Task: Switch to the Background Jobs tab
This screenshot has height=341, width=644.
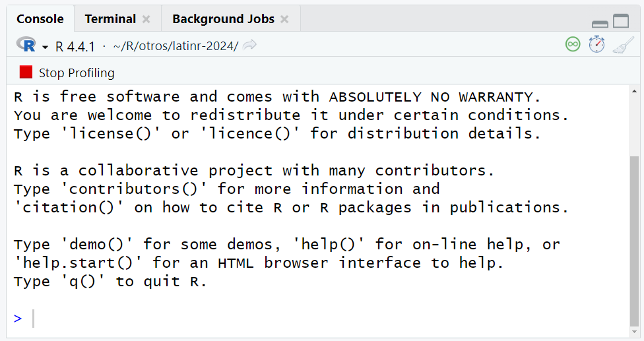Action: click(223, 19)
